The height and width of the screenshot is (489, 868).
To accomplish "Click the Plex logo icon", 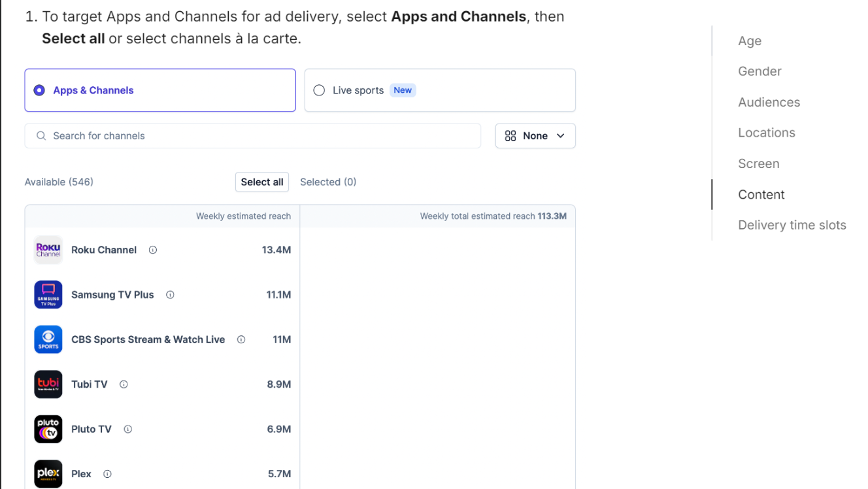I will click(48, 474).
